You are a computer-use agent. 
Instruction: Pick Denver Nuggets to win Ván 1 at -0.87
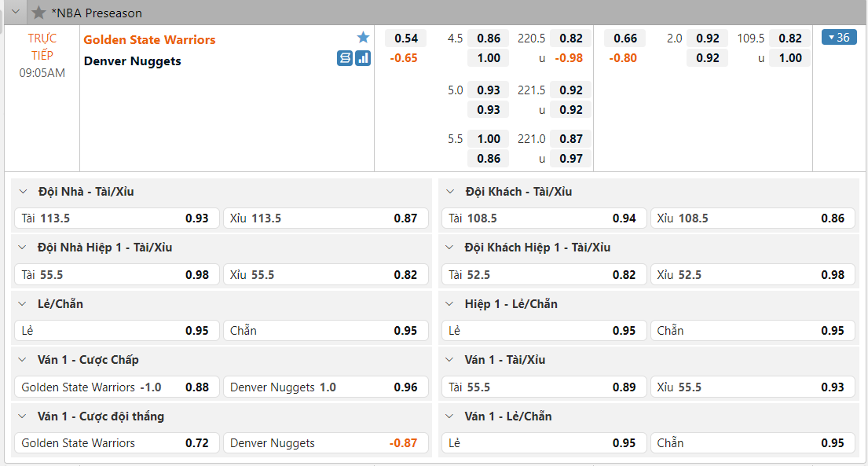[x=325, y=443]
